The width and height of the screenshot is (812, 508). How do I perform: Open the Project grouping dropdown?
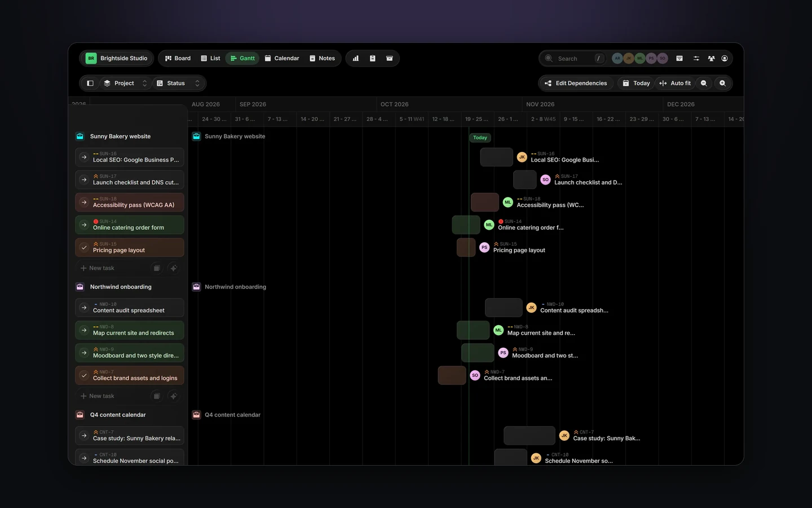click(125, 83)
